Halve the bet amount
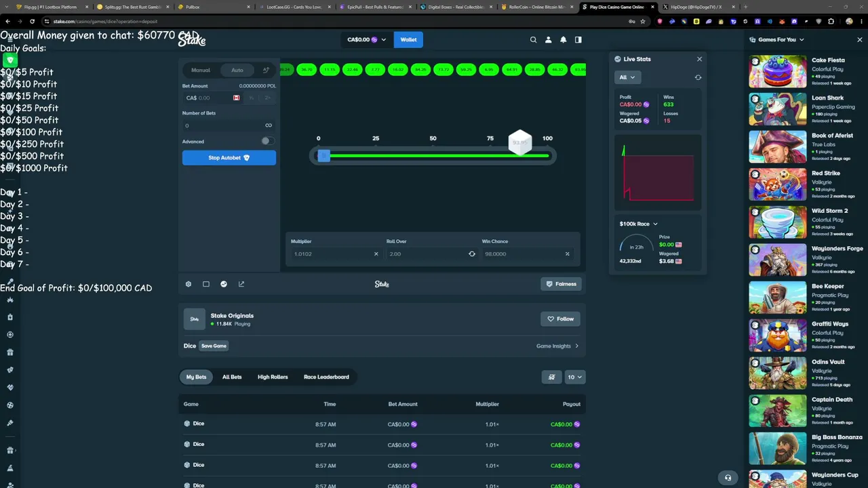This screenshot has height=488, width=868. [252, 98]
